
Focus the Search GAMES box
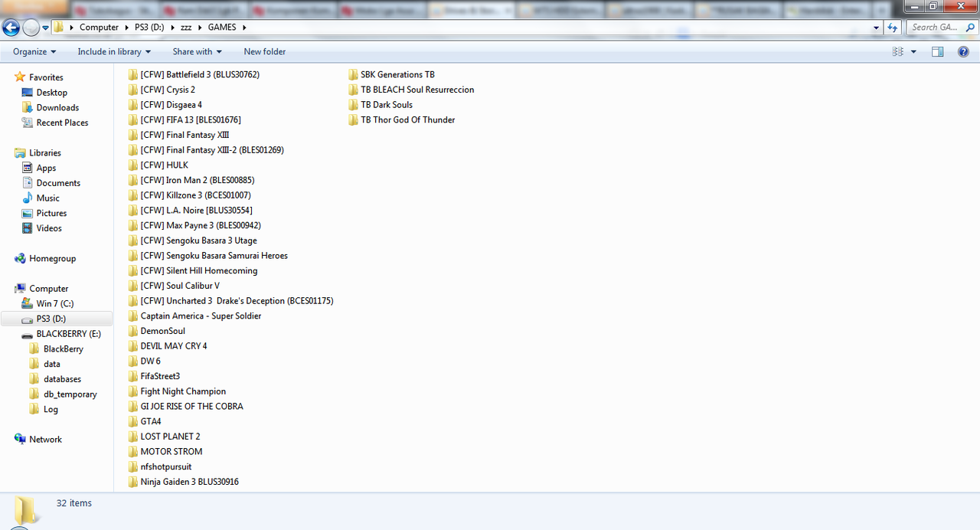[x=941, y=28]
